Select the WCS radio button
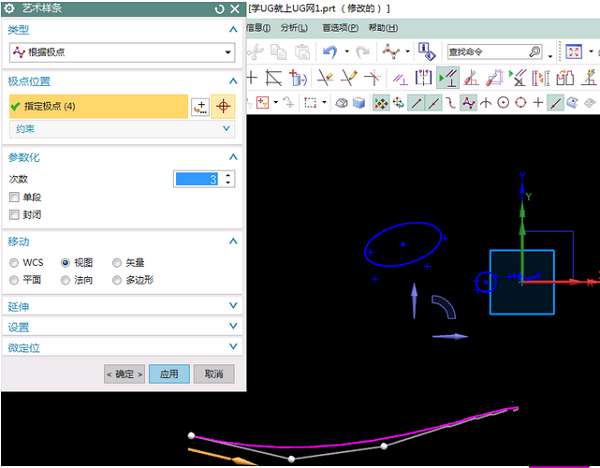 point(14,263)
